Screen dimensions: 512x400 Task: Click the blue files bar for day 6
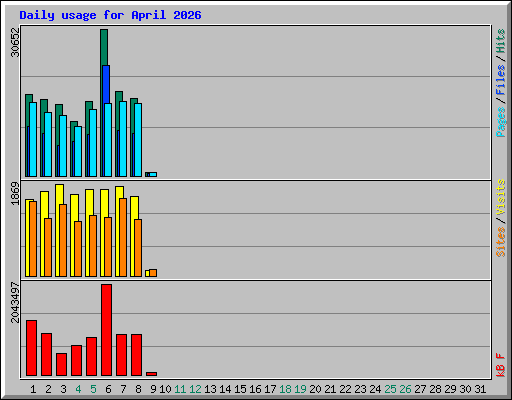[x=106, y=84]
